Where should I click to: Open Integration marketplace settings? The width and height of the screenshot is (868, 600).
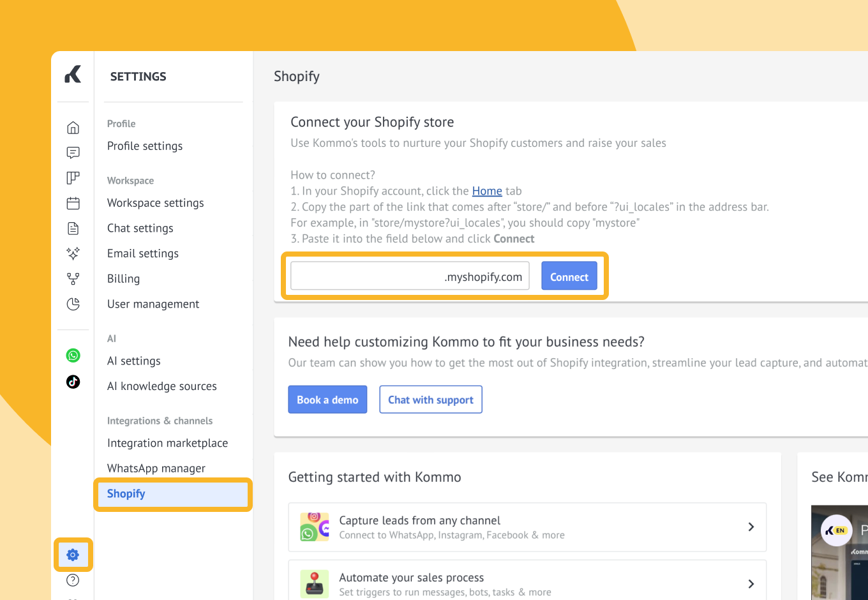167,443
